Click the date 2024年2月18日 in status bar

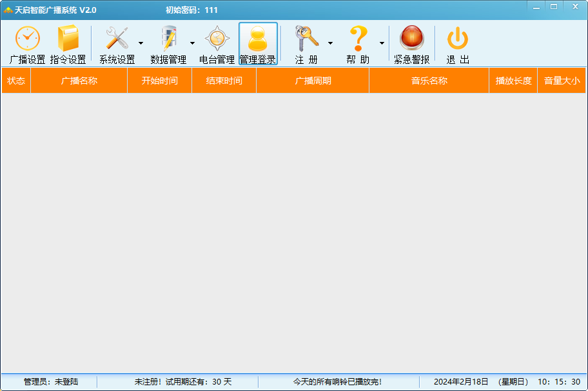[461, 382]
